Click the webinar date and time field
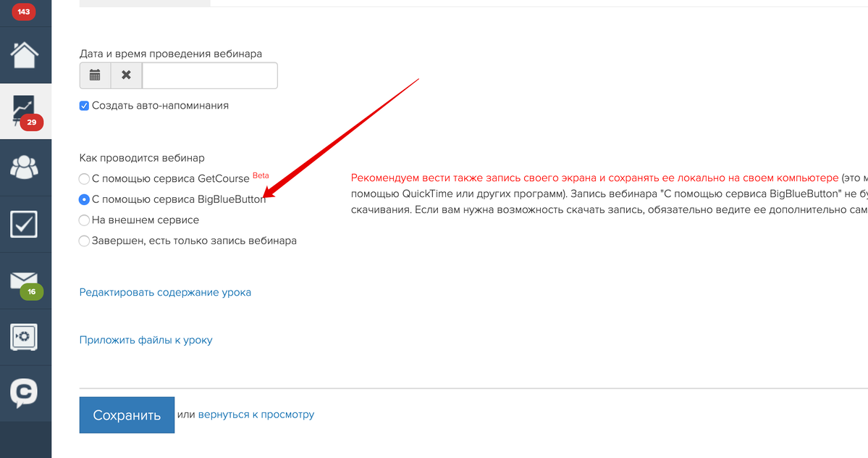Viewport: 868px width, 458px height. 210,75
